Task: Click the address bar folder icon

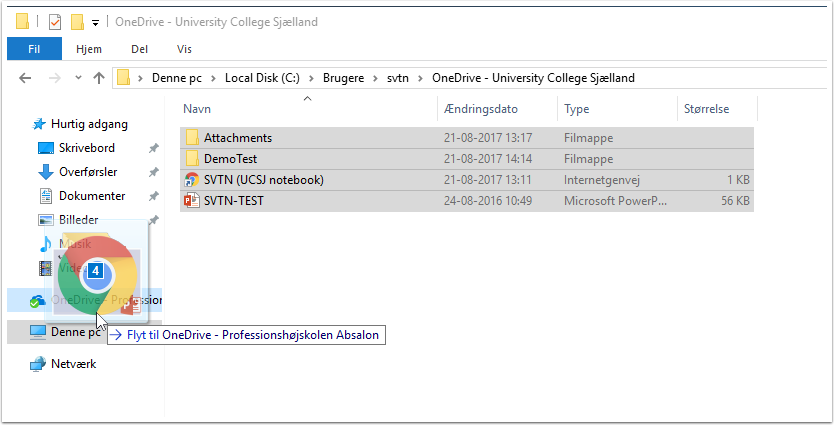Action: coord(123,78)
